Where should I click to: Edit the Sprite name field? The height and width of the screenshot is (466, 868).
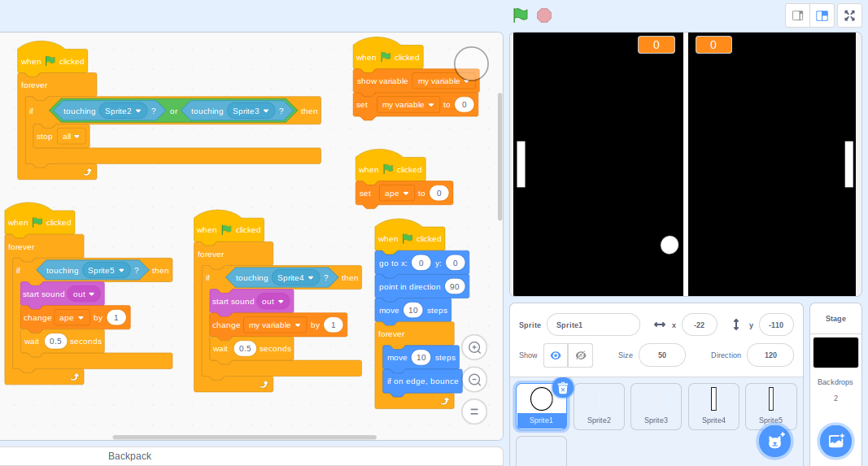(x=593, y=324)
